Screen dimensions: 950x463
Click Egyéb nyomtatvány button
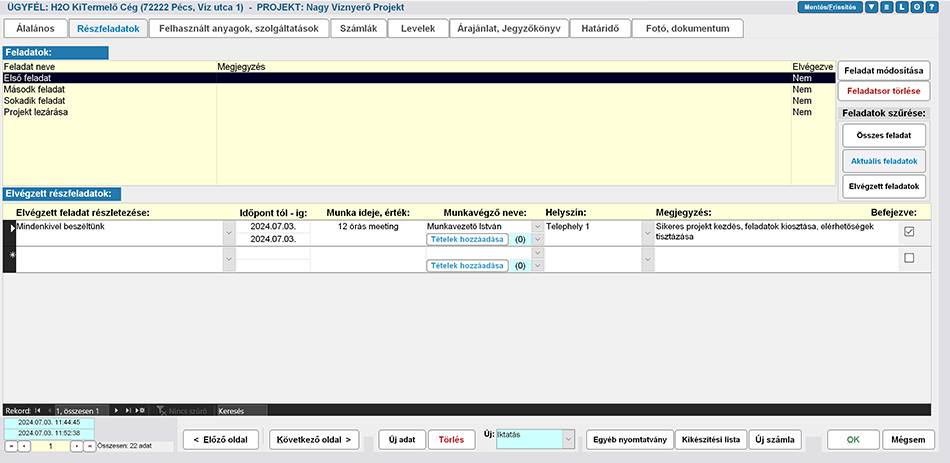click(x=629, y=439)
